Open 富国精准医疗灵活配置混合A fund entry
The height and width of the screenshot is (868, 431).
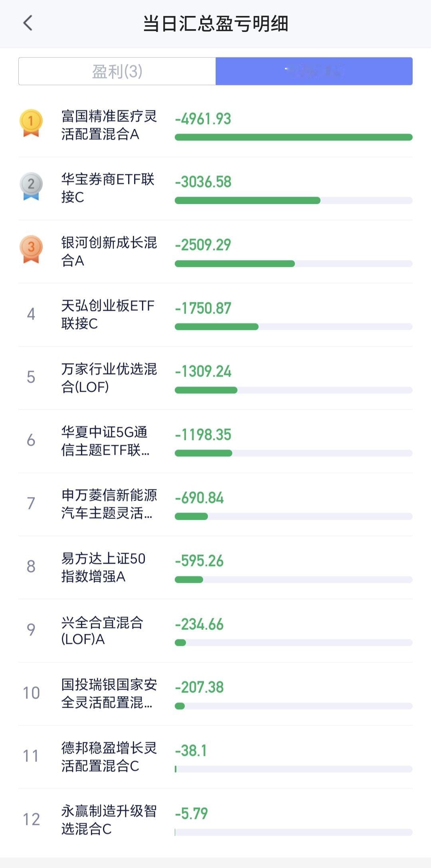[215, 126]
